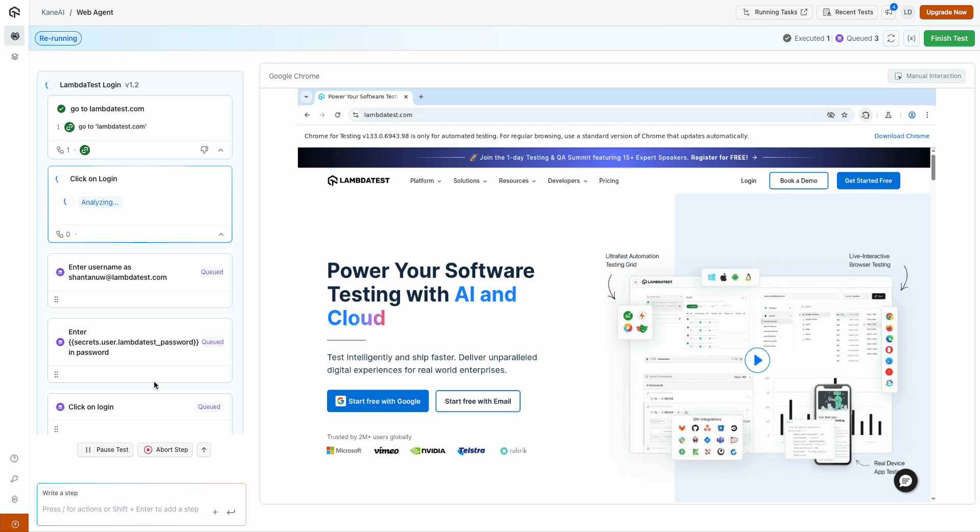Open the Pricing menu item
This screenshot has width=980, height=532.
609,181
